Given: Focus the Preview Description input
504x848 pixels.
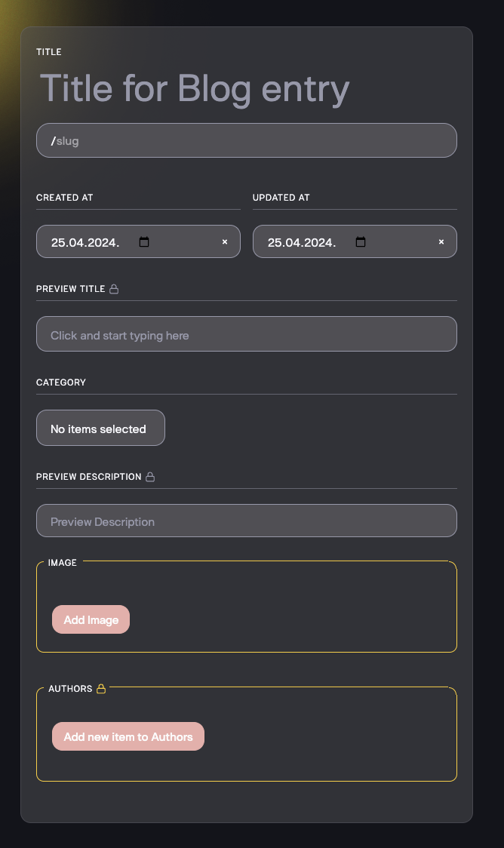Looking at the screenshot, I should point(246,521).
